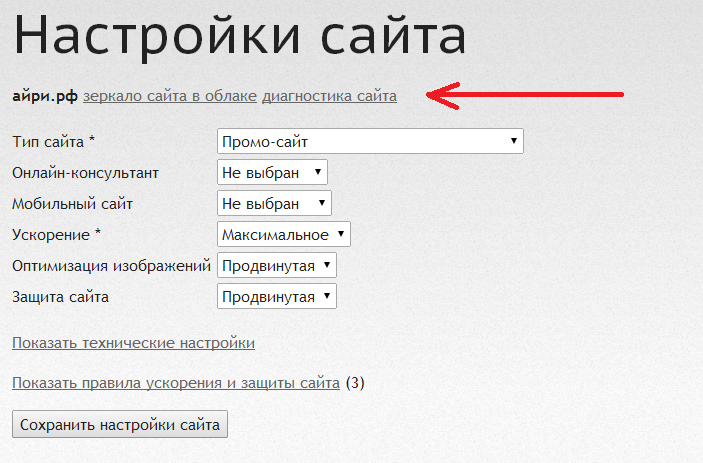Viewport: 703px width, 463px height.
Task: Open the Мобильный сайт dropdown
Action: click(x=273, y=204)
